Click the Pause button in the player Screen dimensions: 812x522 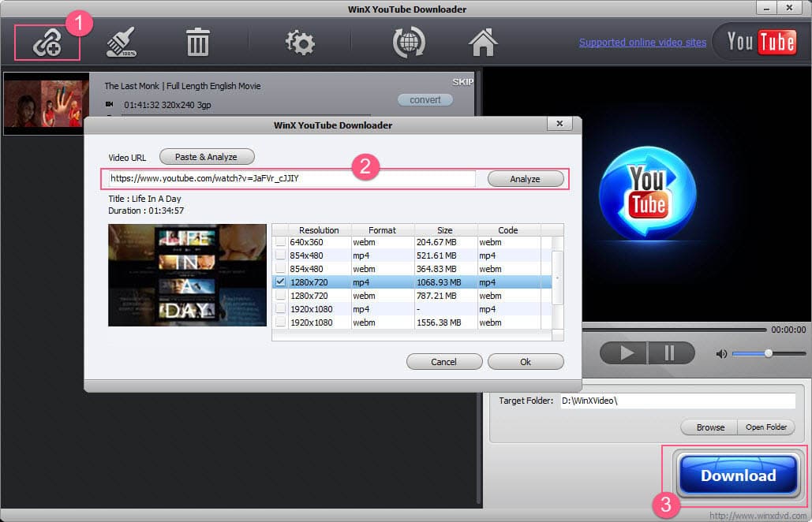tap(670, 353)
